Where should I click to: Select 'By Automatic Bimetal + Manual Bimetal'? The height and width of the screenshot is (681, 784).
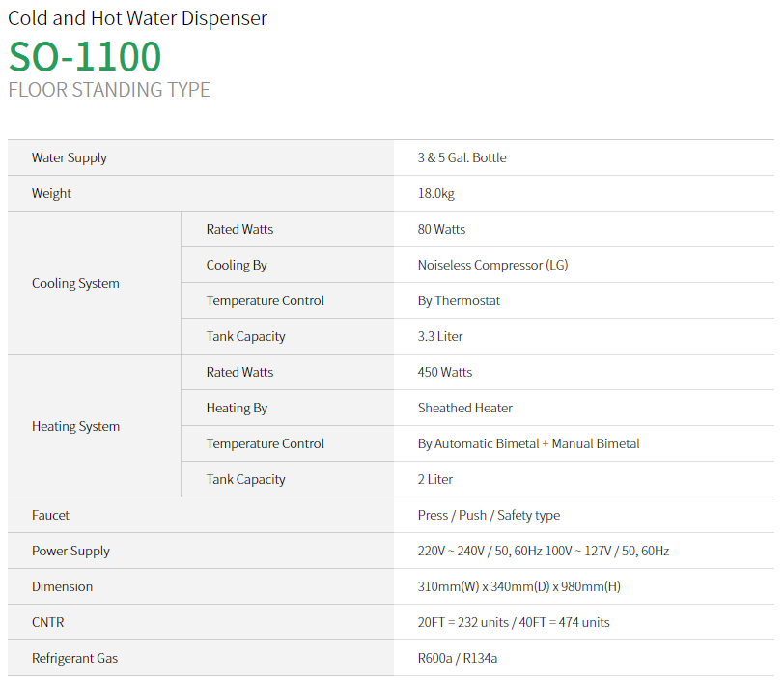point(528,443)
